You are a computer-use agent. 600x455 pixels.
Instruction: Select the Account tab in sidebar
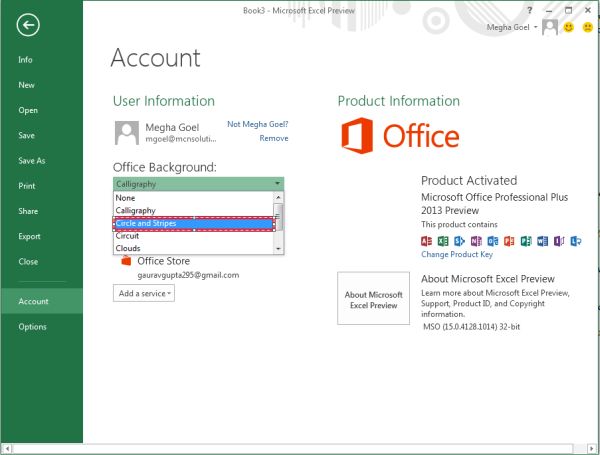[41, 301]
